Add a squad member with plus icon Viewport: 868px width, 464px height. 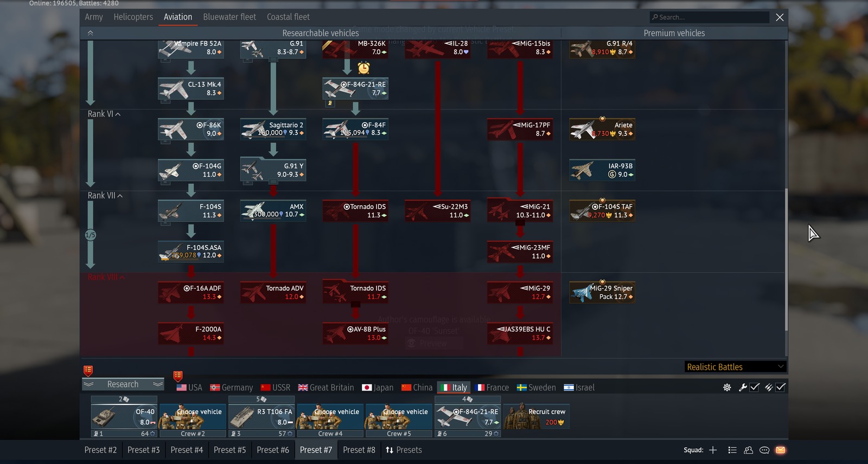coord(713,450)
